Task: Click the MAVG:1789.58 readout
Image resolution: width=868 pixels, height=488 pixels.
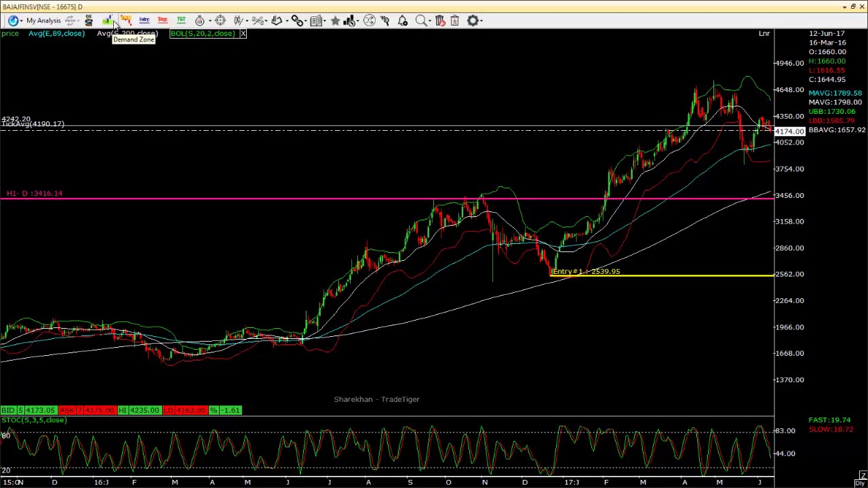Action: pos(835,93)
